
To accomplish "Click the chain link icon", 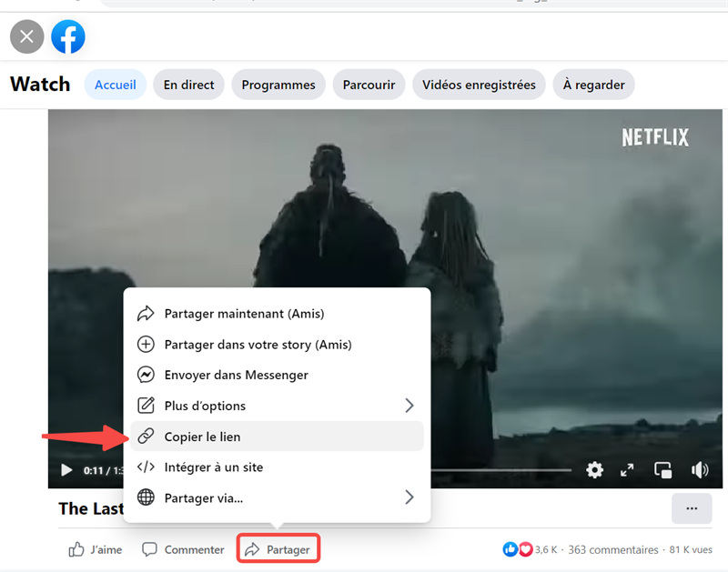I will 146,437.
